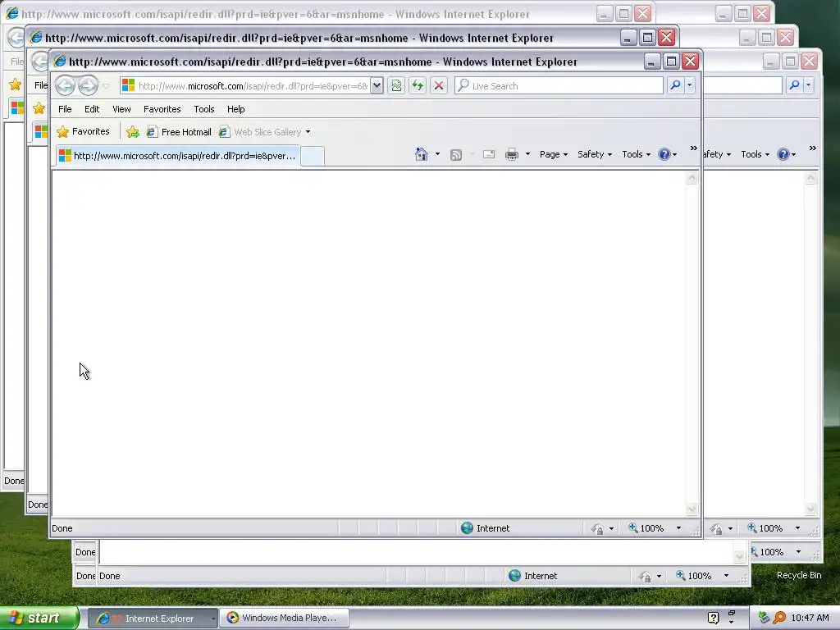Click the orange search tray icon
The image size is (840, 630).
coord(779,618)
